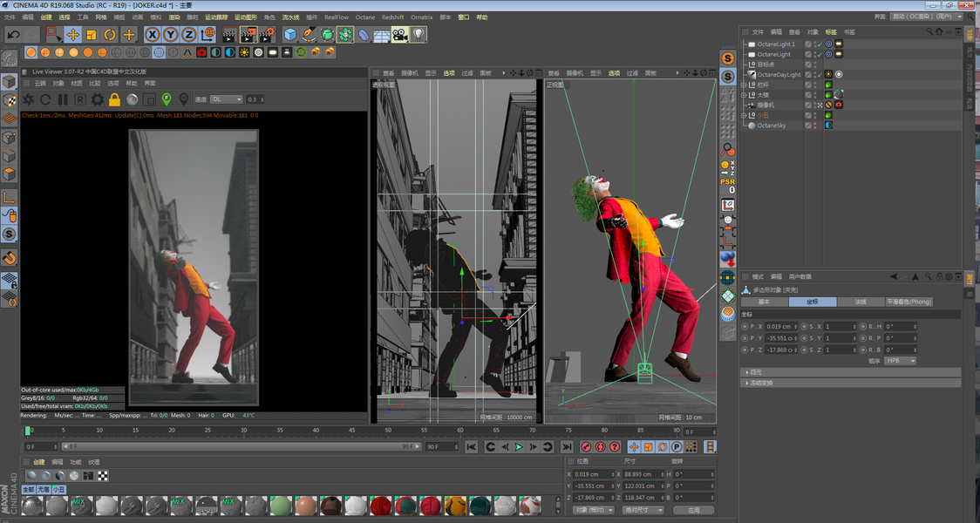Click the Live Viewer settings gear icon
This screenshot has height=523, width=980.
click(x=97, y=100)
